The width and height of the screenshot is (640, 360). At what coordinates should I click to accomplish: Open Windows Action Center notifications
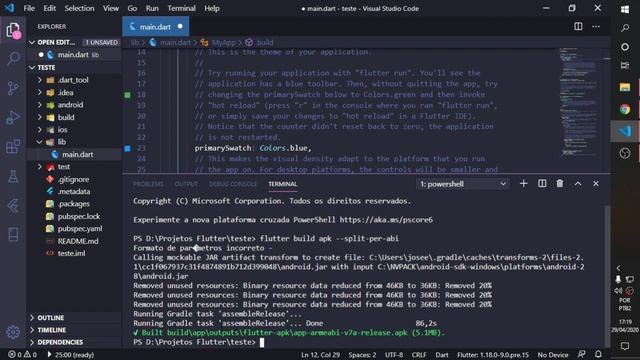click(x=625, y=346)
